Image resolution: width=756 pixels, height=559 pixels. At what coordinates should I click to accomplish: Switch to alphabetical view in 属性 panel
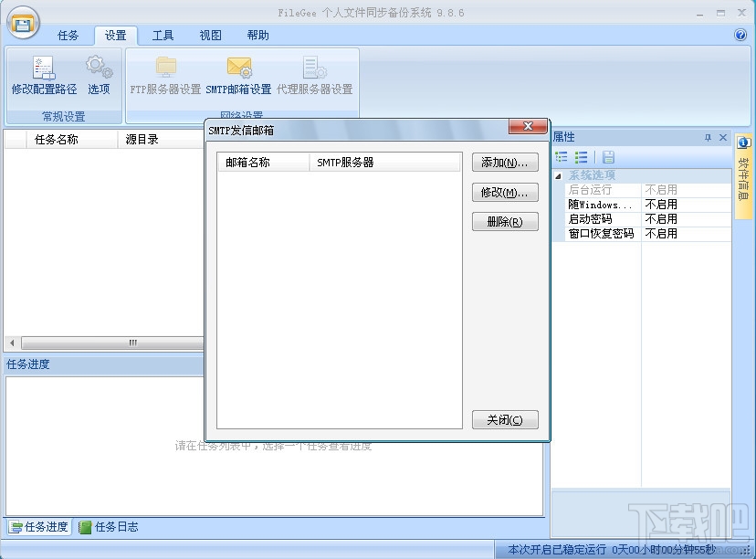581,156
